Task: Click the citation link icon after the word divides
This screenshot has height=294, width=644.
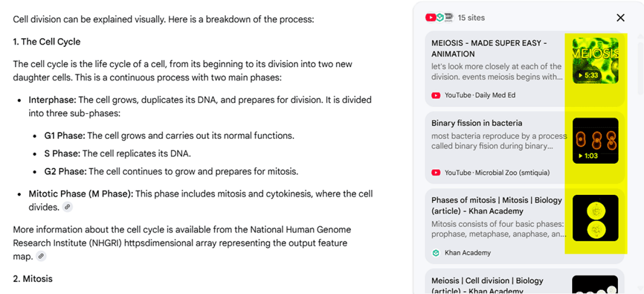Action: tap(67, 206)
